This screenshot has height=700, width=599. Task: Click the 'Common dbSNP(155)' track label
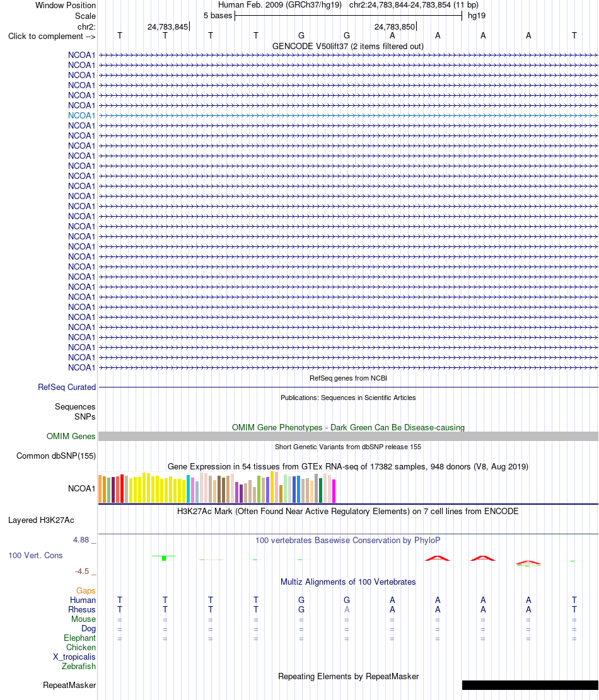(56, 456)
